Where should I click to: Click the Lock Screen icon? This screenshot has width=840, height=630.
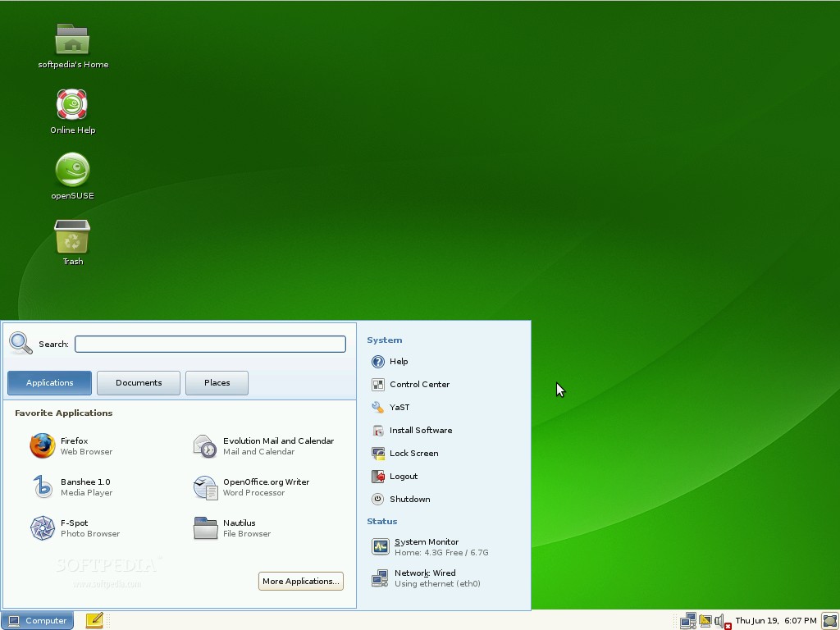pyautogui.click(x=377, y=453)
